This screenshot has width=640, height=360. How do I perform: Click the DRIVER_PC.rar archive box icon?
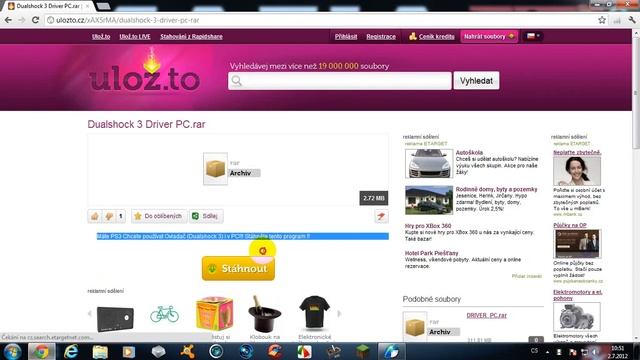click(x=415, y=327)
